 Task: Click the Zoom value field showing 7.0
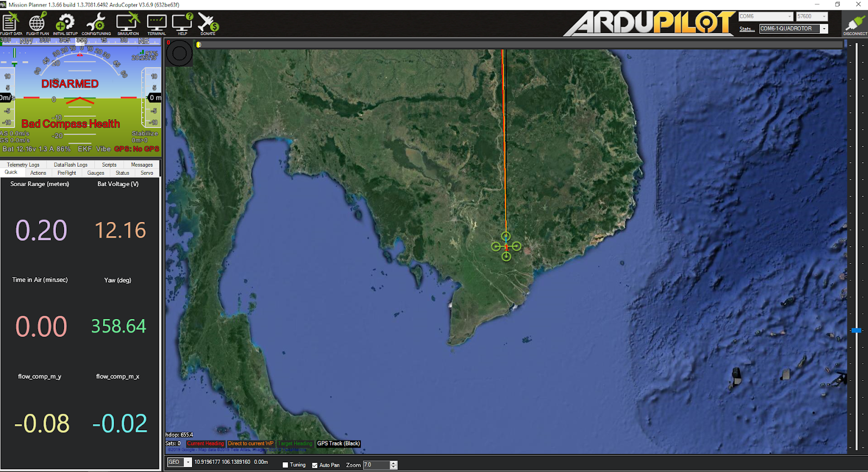point(376,465)
